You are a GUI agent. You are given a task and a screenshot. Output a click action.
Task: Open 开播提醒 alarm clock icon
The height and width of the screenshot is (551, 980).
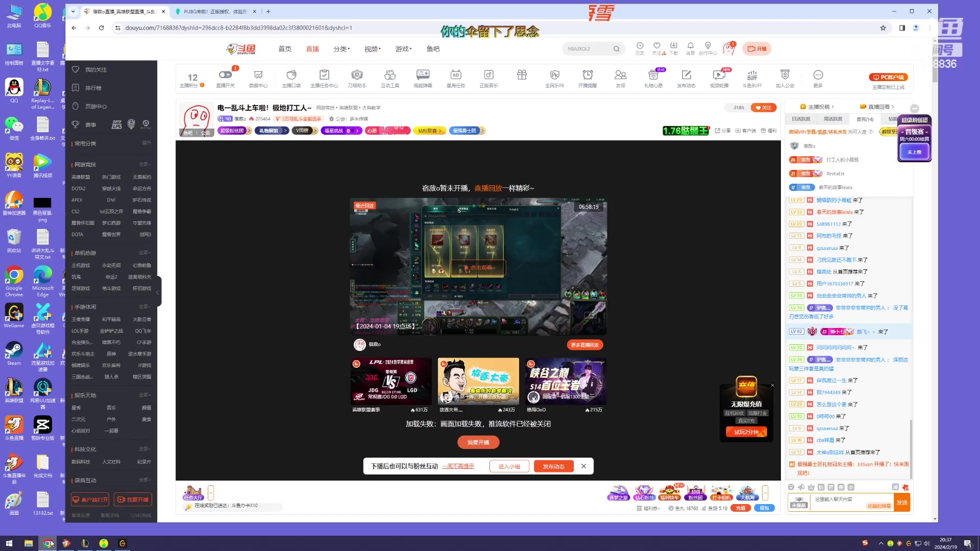(x=587, y=75)
